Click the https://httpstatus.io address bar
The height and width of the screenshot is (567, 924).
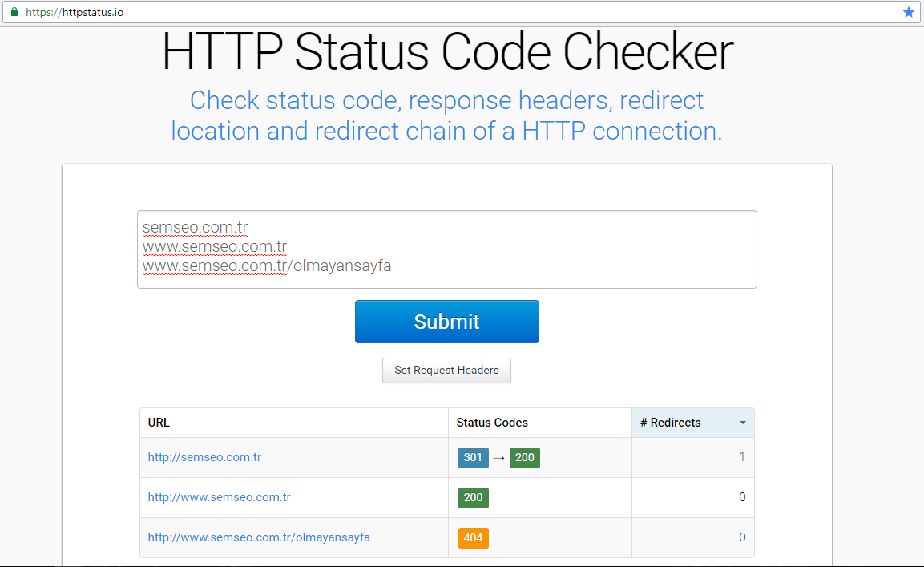click(x=462, y=12)
